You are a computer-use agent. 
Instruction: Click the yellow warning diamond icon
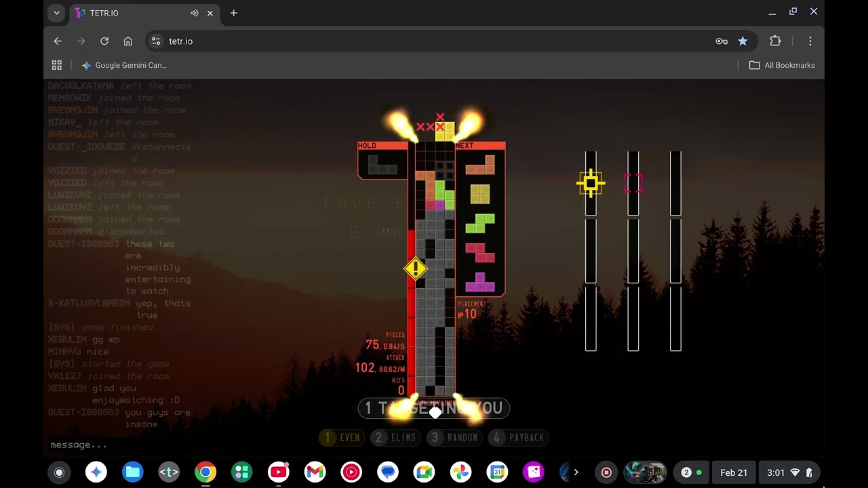(415, 269)
